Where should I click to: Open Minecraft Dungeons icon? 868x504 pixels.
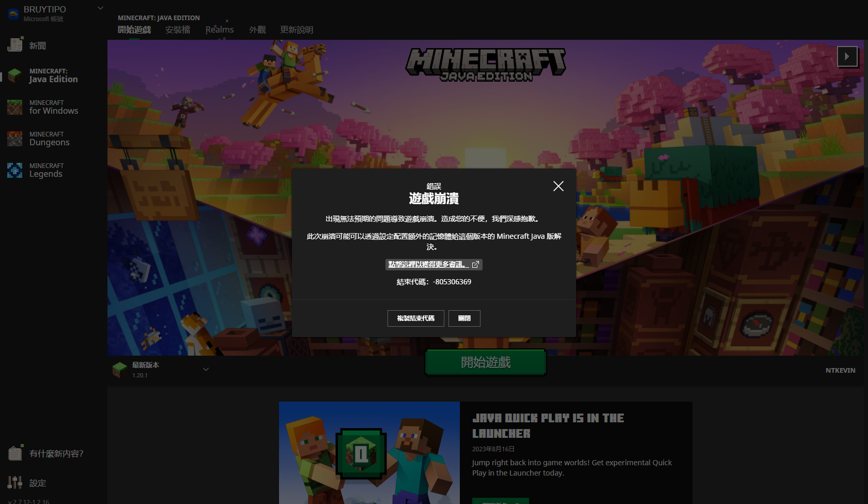point(15,139)
